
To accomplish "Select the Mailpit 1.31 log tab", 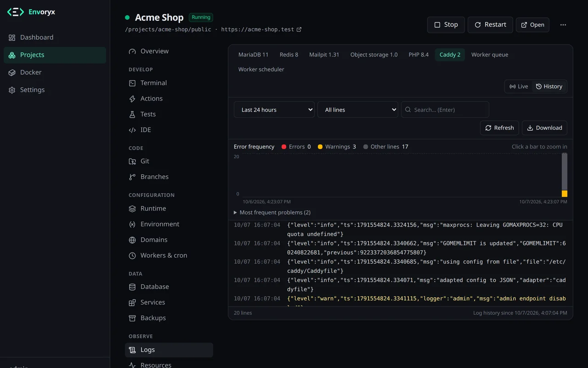I will pos(324,55).
